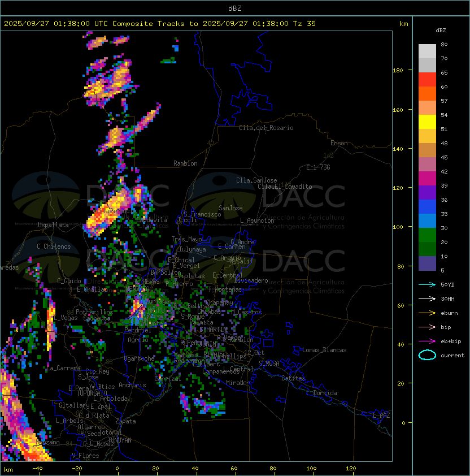Click the Mirador label
Viewport: 470px width, 476px height.
pyautogui.click(x=238, y=383)
